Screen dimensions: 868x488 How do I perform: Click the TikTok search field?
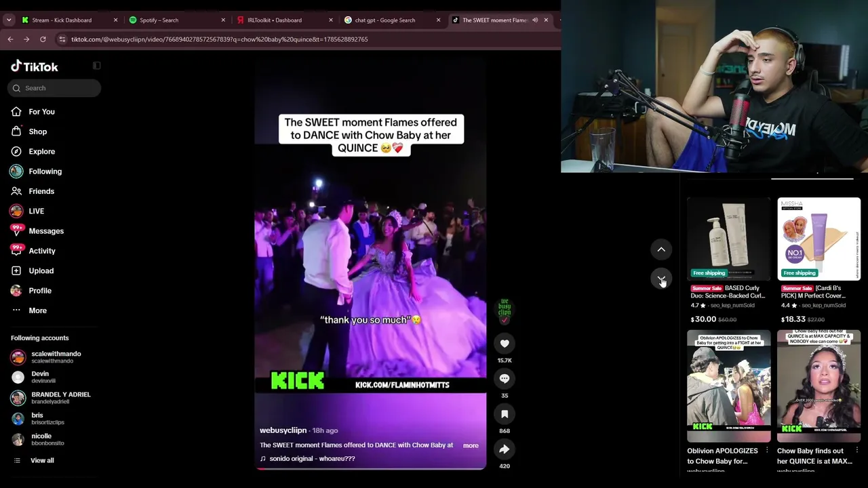coord(54,88)
